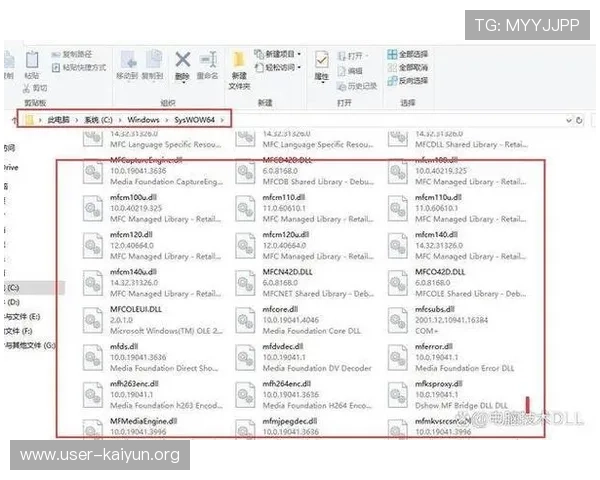Select (D:) drive in navigation pane
This screenshot has height=480, width=600.
(13, 302)
